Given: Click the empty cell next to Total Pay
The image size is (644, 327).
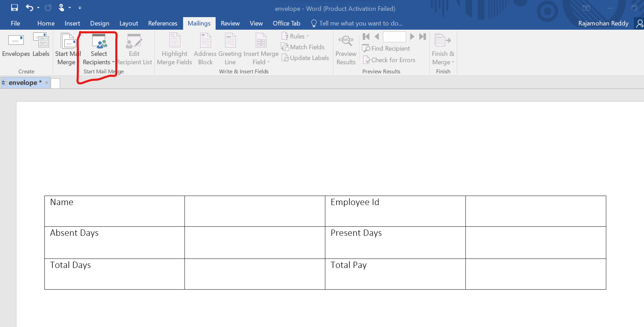Looking at the screenshot, I should click(536, 274).
